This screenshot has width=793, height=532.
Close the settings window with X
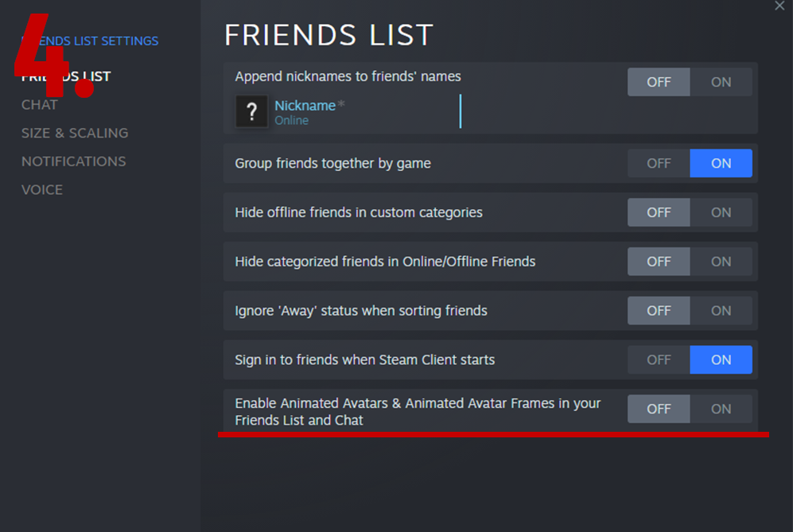coord(779,6)
